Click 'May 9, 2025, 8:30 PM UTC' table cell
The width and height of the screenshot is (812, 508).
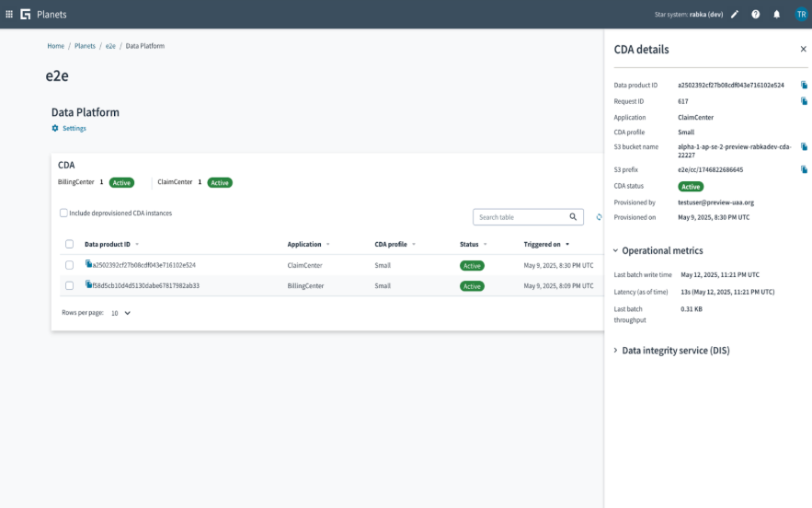(x=558, y=265)
